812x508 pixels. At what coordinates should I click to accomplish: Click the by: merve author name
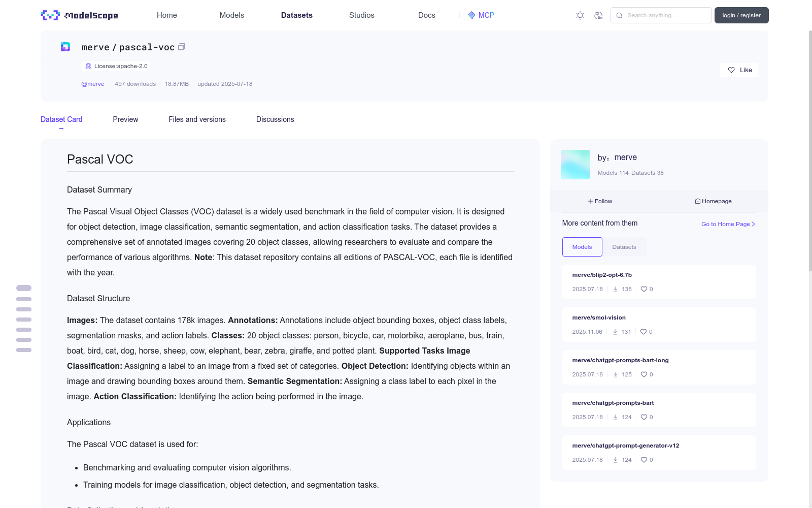click(617, 157)
